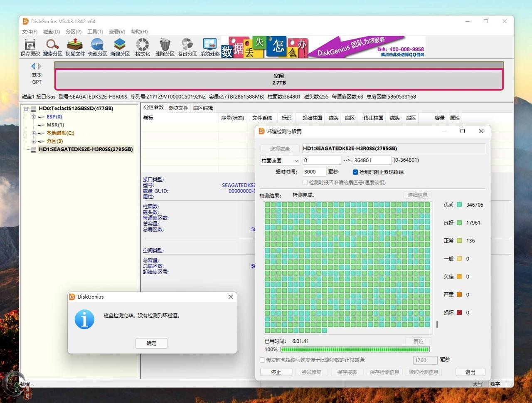Open the 工具(T) menu

[x=95, y=32]
